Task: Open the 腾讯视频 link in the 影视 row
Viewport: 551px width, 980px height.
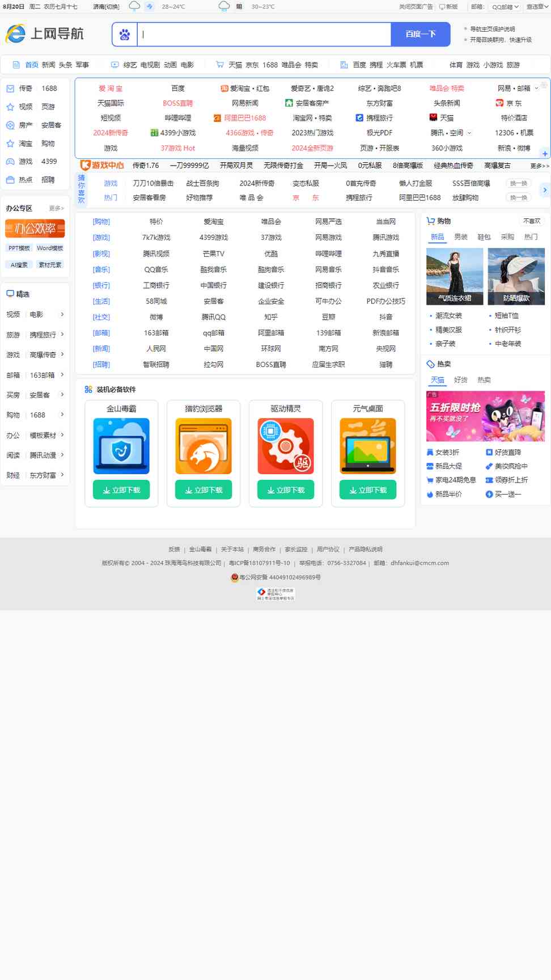Action: point(156,254)
